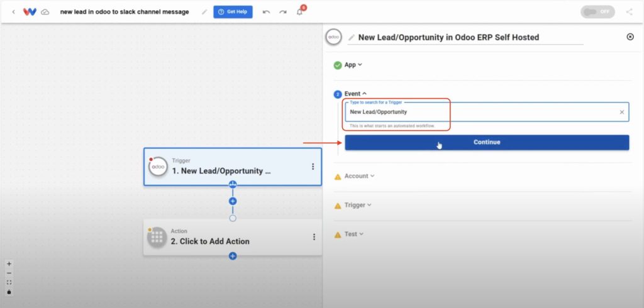Open action node three-dot menu
This screenshot has width=644, height=308.
314,237
